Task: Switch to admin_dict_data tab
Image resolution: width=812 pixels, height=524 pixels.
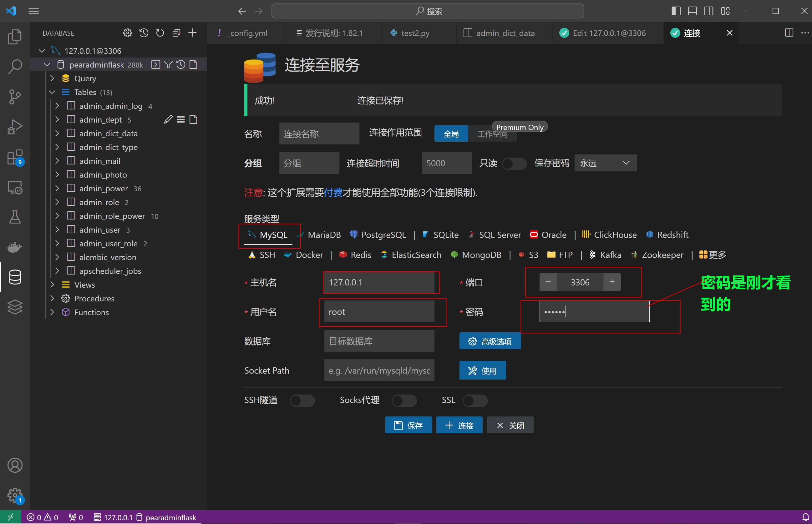Action: [x=504, y=33]
